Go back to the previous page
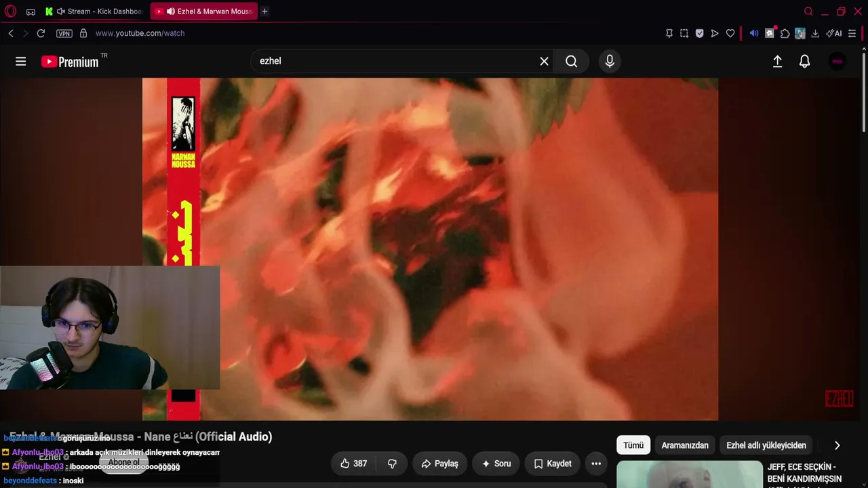Image resolution: width=868 pixels, height=488 pixels. tap(11, 33)
